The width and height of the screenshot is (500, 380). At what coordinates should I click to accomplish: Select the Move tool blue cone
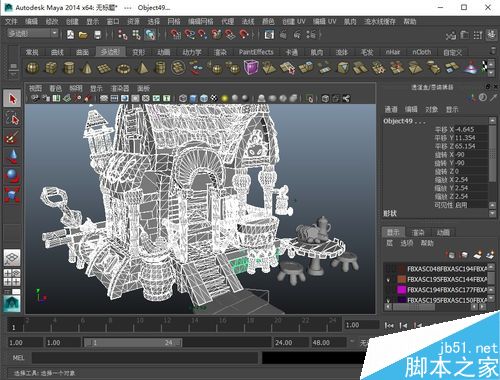[12, 156]
